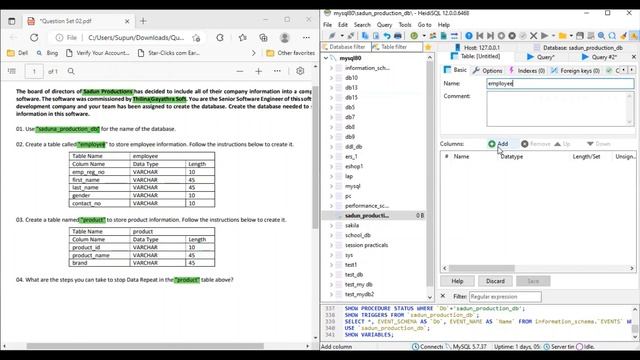
Task: Click the Database filter field
Action: pos(346,47)
